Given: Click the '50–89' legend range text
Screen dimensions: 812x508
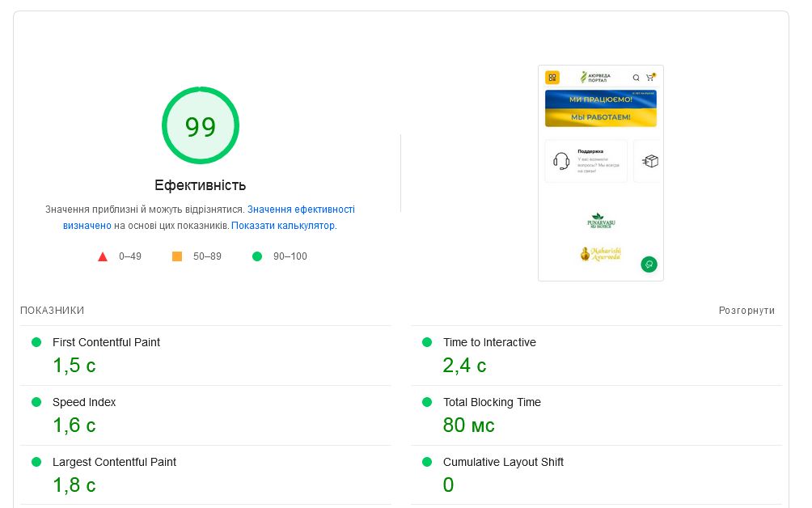Looking at the screenshot, I should [207, 256].
